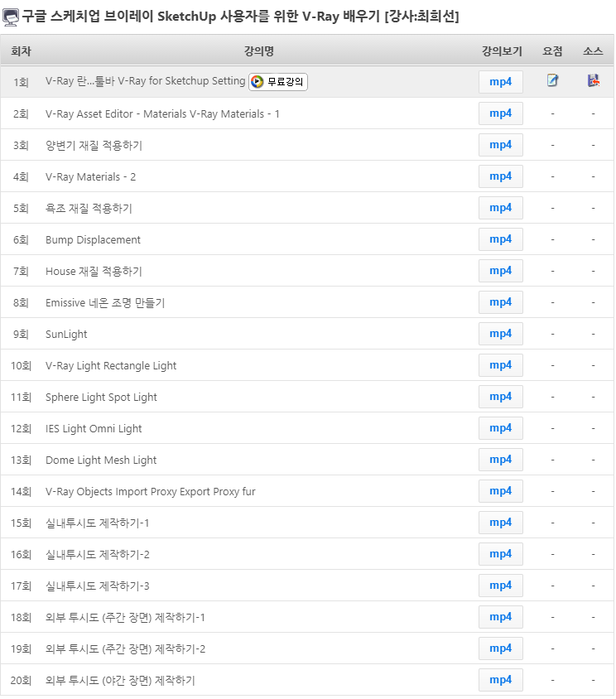Select lesson title SunLight

click(x=66, y=335)
